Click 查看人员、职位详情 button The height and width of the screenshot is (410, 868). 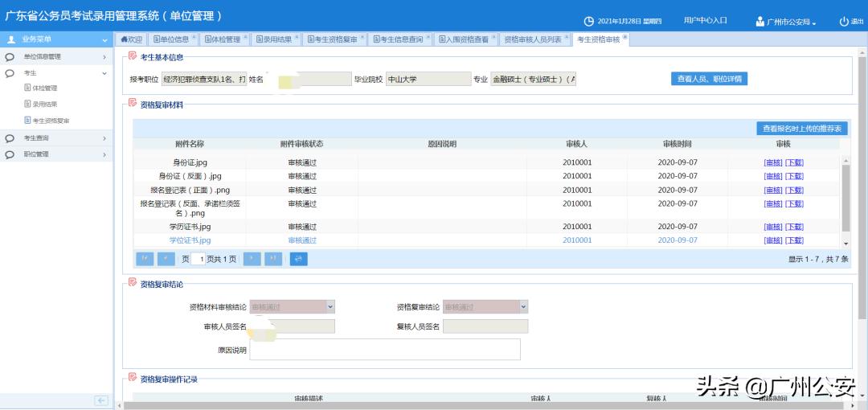[709, 79]
